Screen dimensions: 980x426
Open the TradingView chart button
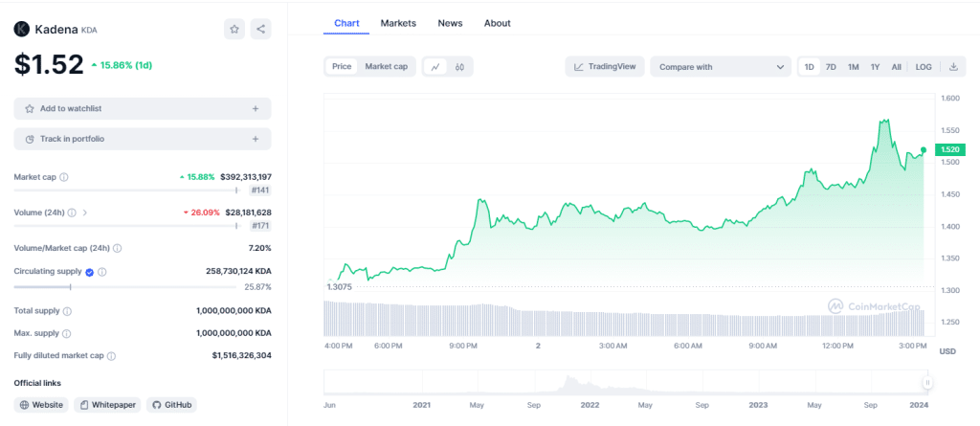pyautogui.click(x=605, y=67)
